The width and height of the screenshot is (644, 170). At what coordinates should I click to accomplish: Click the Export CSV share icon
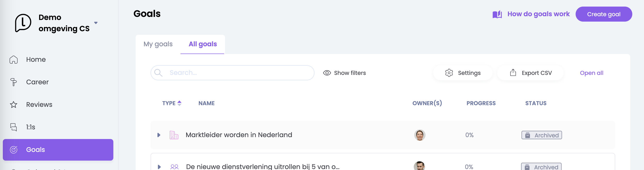click(513, 73)
